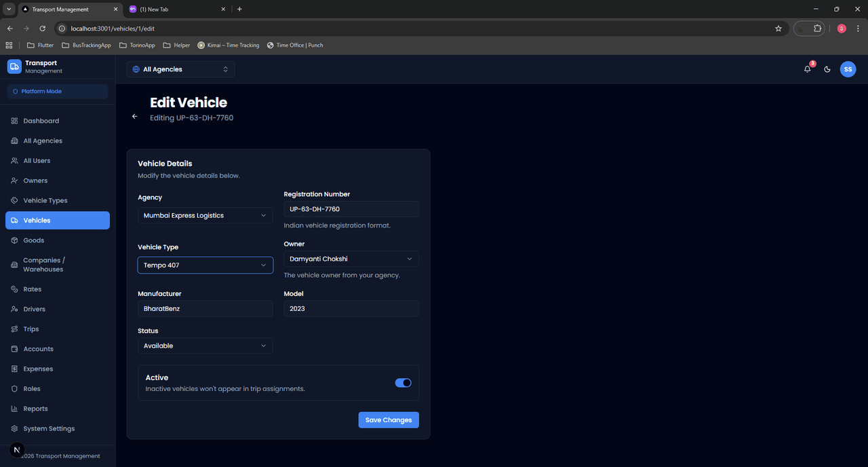Click the Trips route icon
Viewport: 868px width, 467px height.
point(14,329)
